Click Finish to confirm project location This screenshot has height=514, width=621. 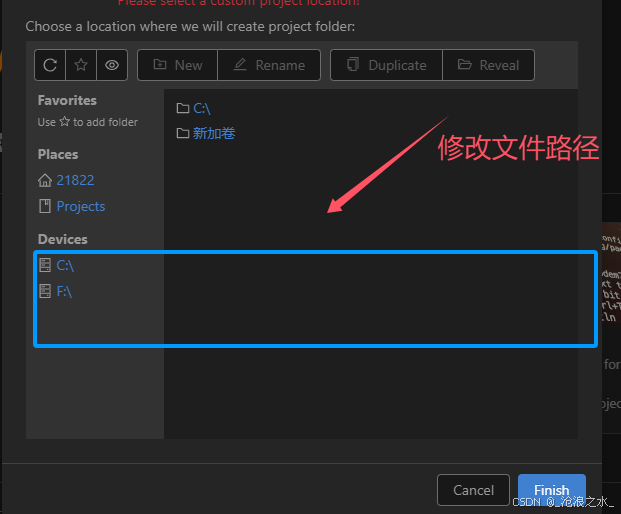pos(552,490)
